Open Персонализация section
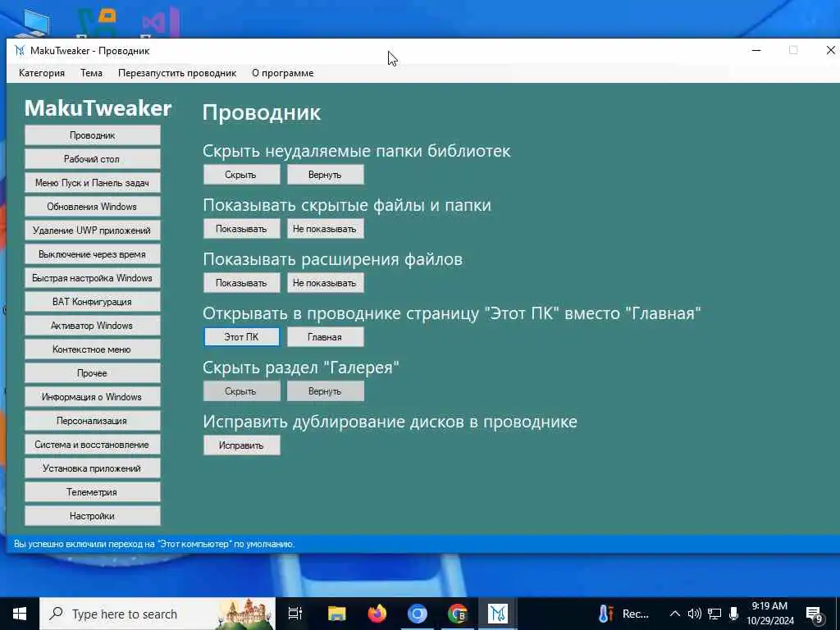The height and width of the screenshot is (630, 840). 92,421
